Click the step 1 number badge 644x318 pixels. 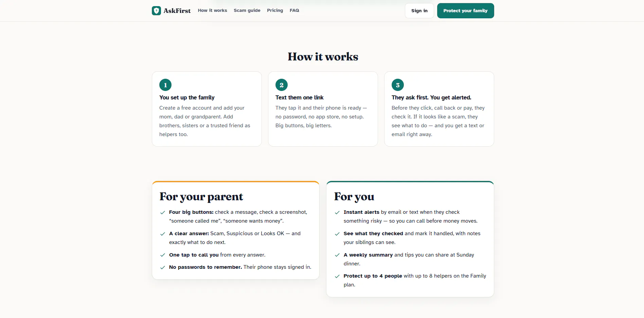point(165,85)
